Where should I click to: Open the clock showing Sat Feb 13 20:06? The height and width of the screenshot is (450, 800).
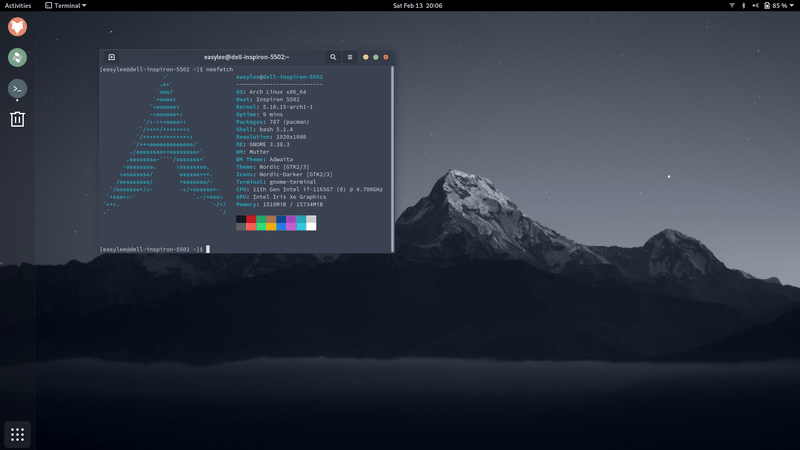417,6
